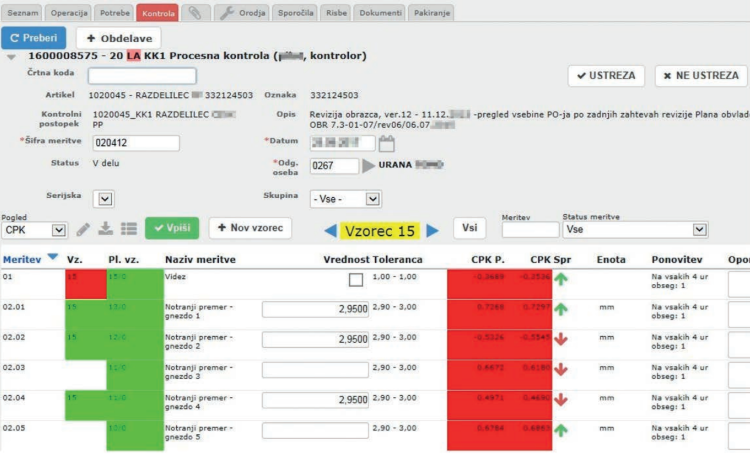The height and width of the screenshot is (454, 750).
Task: Switch to the Operacija tab
Action: 69,13
